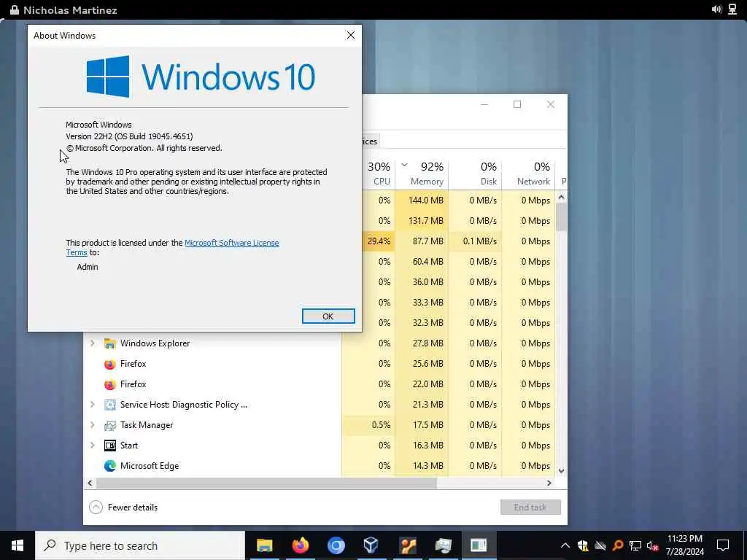Expand the Windows Explorer process group
The image size is (747, 560).
coord(93,343)
